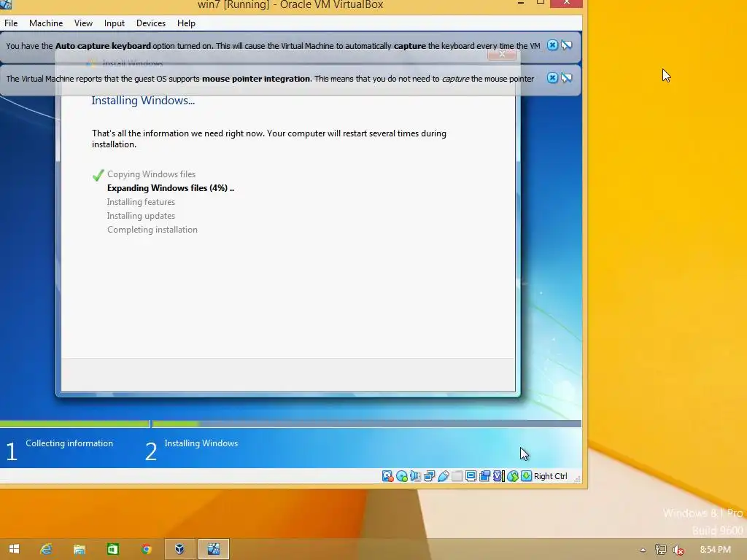Open the View menu
747x560 pixels.
point(83,23)
